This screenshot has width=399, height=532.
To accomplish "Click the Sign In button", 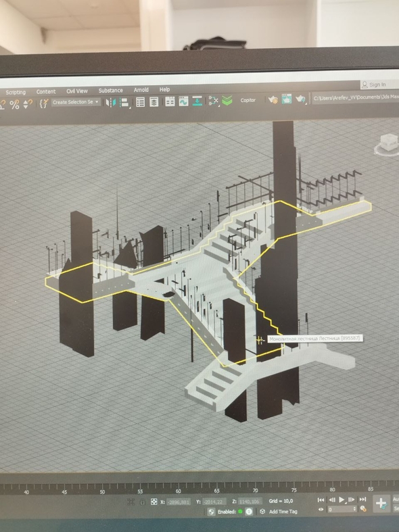I will pyautogui.click(x=374, y=84).
